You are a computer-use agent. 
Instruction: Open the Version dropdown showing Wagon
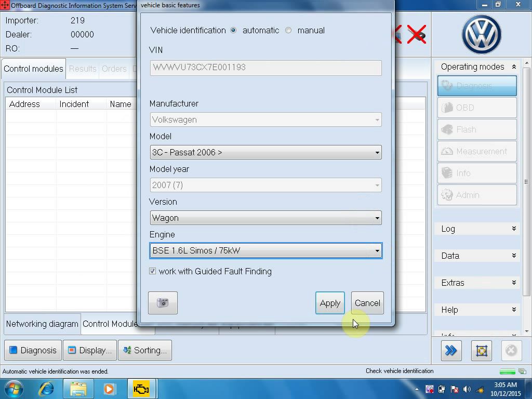(265, 218)
